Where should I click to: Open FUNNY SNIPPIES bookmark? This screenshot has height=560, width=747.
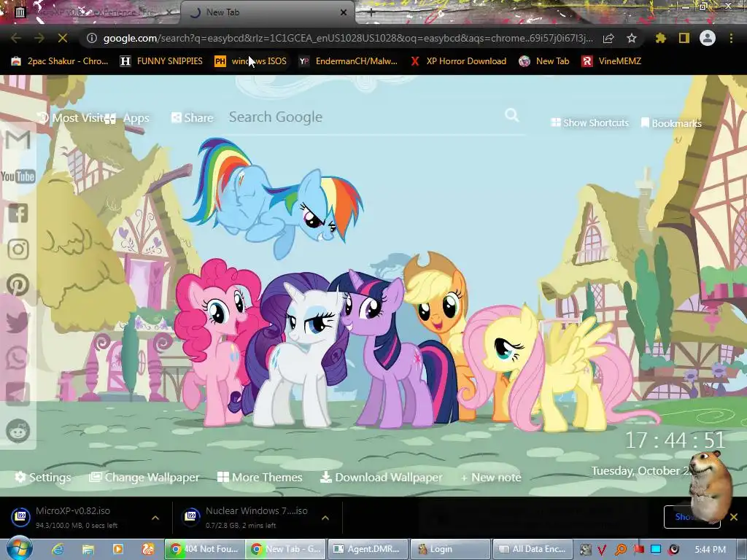(x=161, y=61)
